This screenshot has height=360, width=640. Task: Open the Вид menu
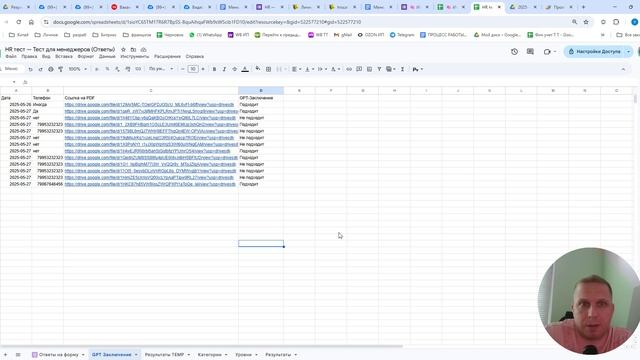pyautogui.click(x=46, y=56)
